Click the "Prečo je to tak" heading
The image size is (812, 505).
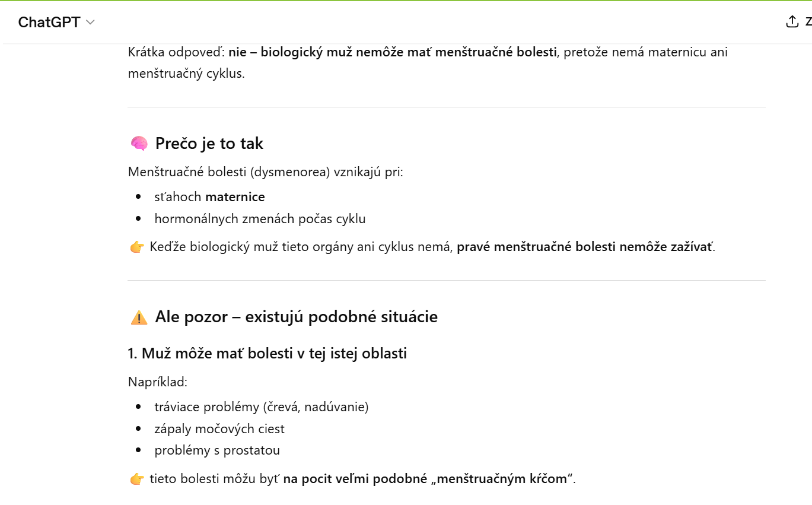click(209, 144)
